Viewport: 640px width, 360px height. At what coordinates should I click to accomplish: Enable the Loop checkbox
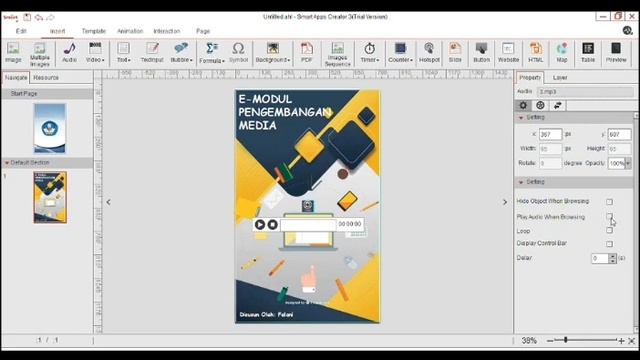(x=609, y=230)
